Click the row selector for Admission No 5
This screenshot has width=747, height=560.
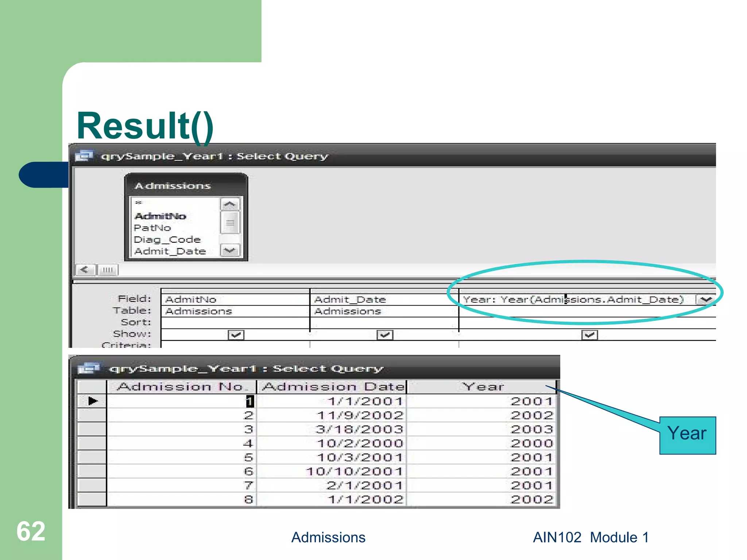click(x=92, y=457)
